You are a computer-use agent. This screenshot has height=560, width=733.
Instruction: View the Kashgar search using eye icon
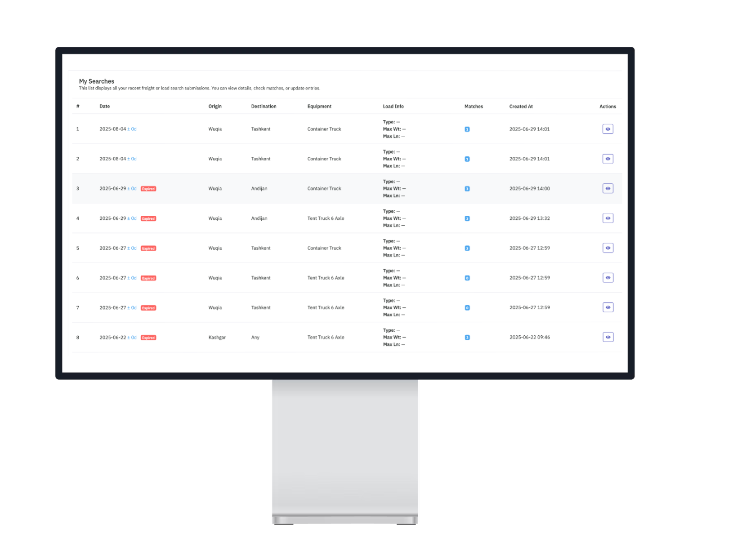pos(608,337)
